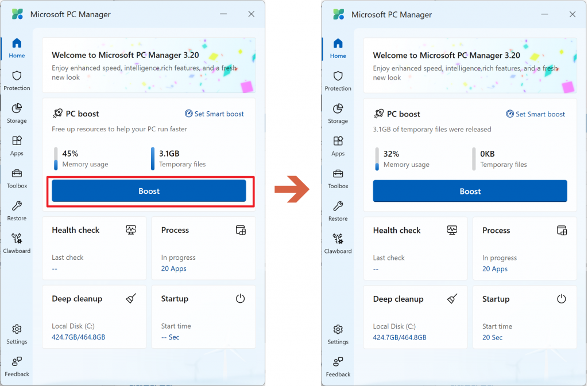Open Apps in the right window sidebar
This screenshot has width=588, height=386.
tap(338, 146)
